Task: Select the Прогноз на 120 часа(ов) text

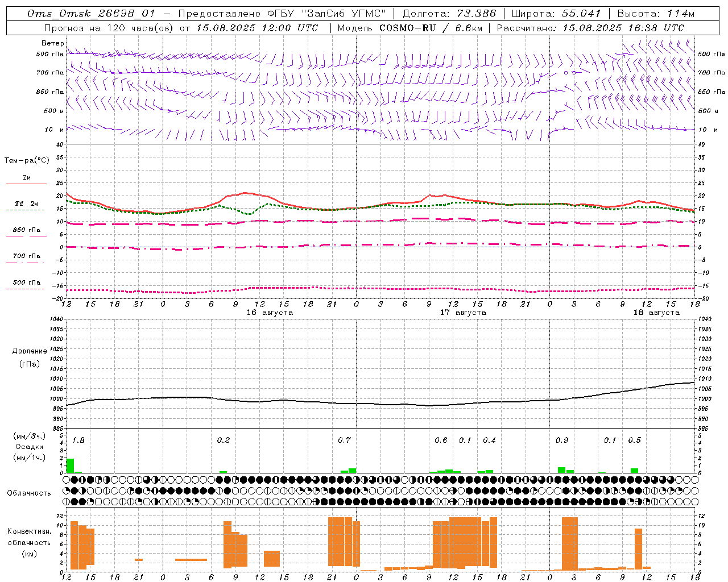Action: [x=110, y=28]
